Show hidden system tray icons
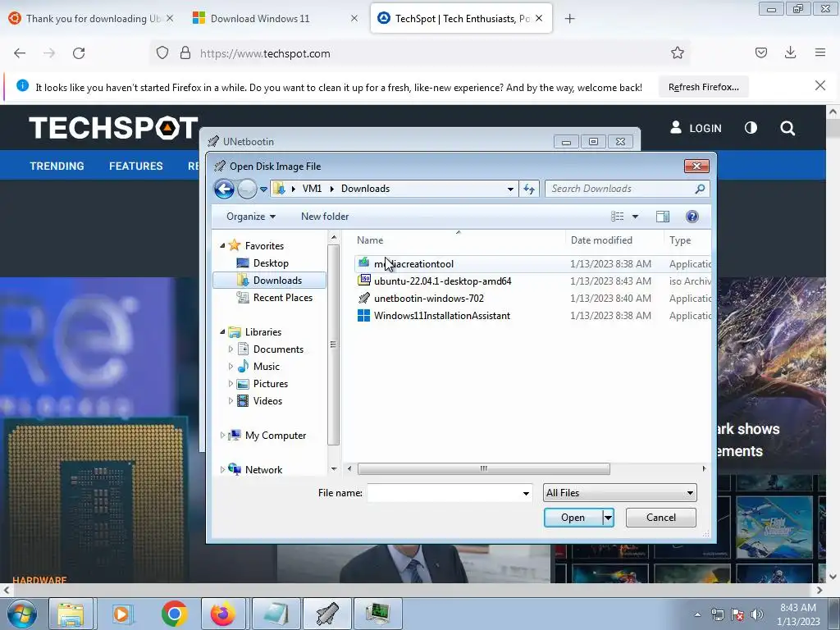This screenshot has height=630, width=840. coord(697,615)
